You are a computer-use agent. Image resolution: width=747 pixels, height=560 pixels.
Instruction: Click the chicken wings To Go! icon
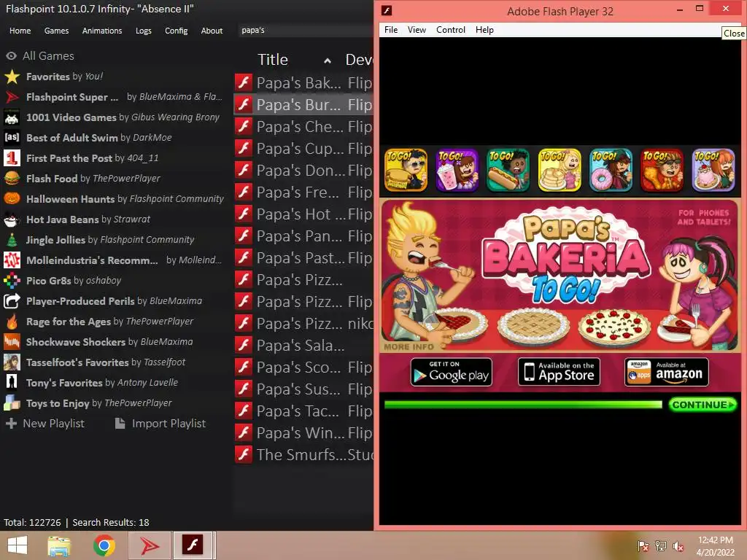pyautogui.click(x=662, y=170)
